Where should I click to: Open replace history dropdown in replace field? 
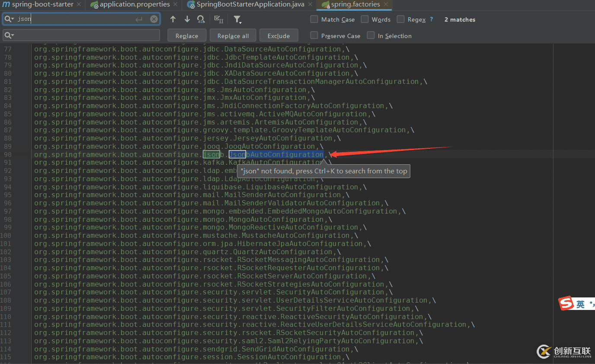coord(10,35)
